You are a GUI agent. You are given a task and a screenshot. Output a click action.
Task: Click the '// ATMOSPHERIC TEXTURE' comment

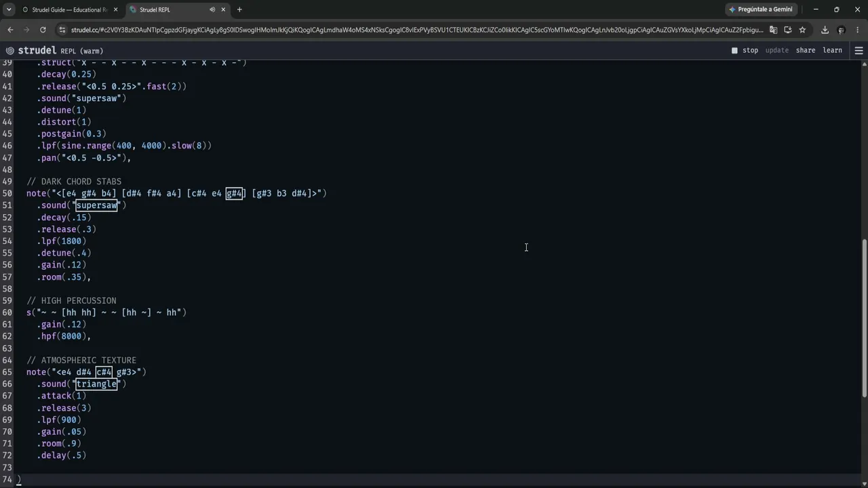click(81, 361)
